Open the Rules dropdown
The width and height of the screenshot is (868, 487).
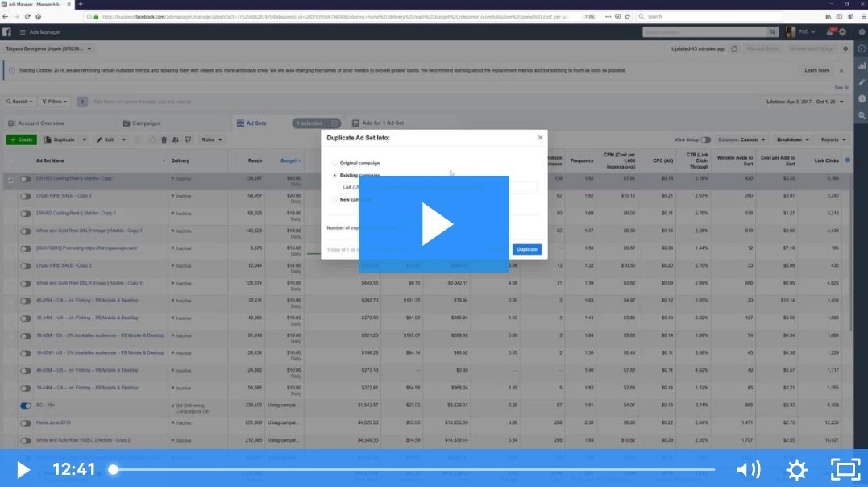tap(211, 139)
